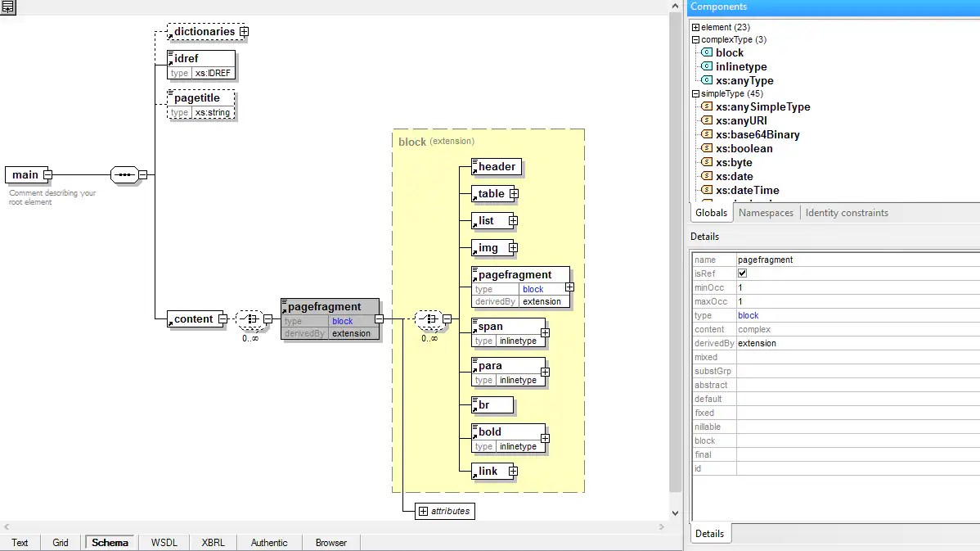This screenshot has height=551, width=980.
Task: Collapse the complexType group in Components
Action: pyautogui.click(x=695, y=39)
